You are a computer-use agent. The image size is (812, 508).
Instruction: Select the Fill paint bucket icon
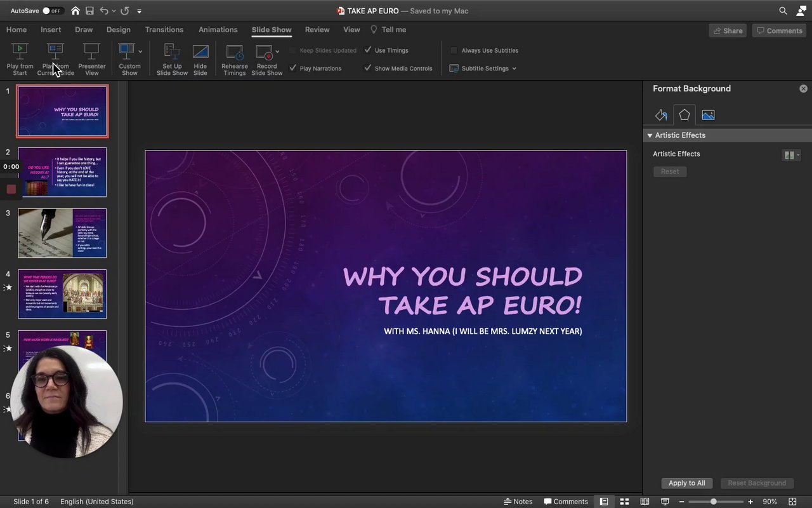point(661,115)
